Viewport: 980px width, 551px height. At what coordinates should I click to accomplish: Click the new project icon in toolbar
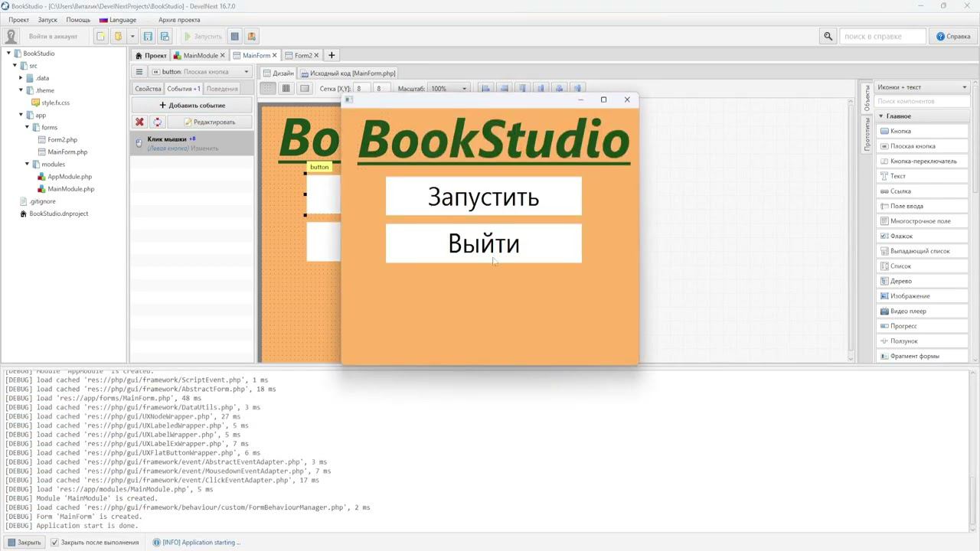tap(101, 36)
